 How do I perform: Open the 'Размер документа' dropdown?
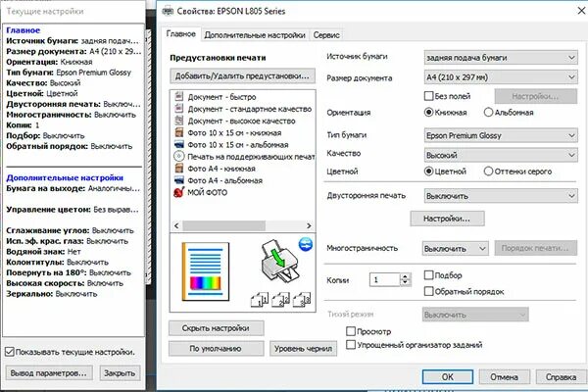[x=501, y=77]
